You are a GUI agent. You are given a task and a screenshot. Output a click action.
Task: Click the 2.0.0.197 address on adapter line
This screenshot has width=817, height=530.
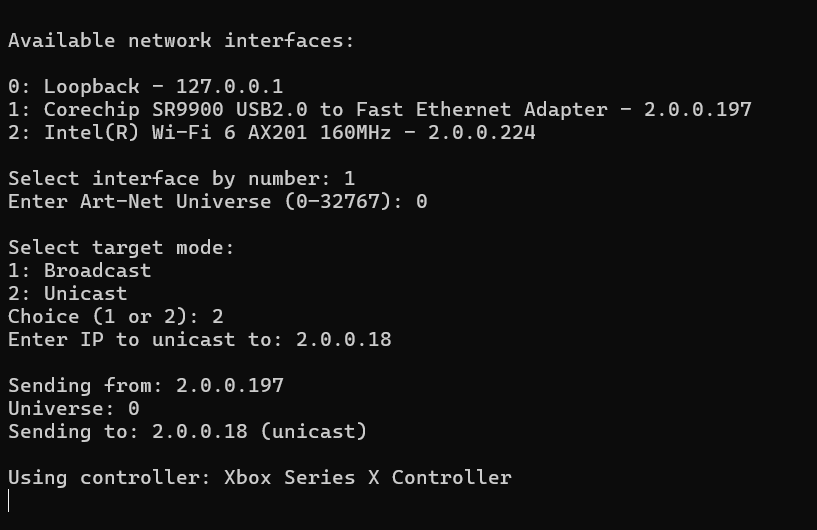(x=698, y=109)
